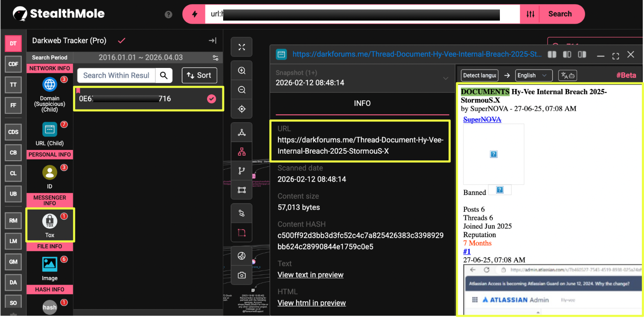Toggle the Darkweb Tracker (Pro) checkmark

tap(121, 40)
